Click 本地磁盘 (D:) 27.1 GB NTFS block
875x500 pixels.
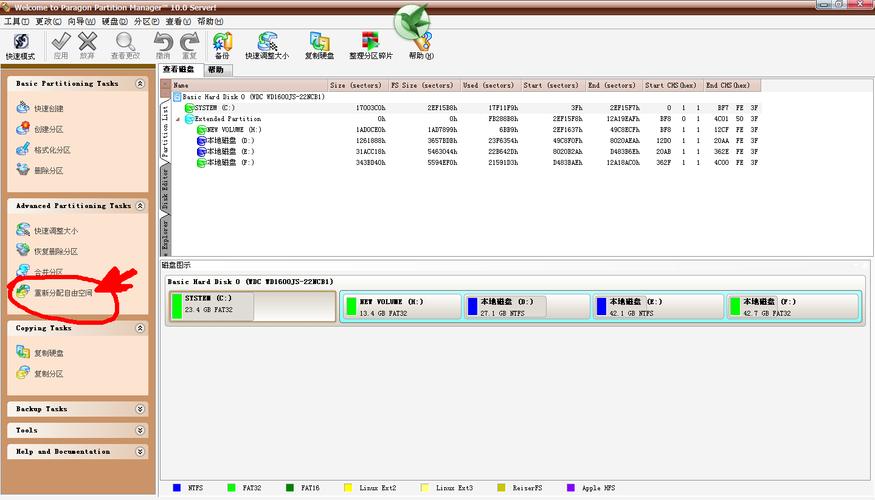click(x=527, y=307)
